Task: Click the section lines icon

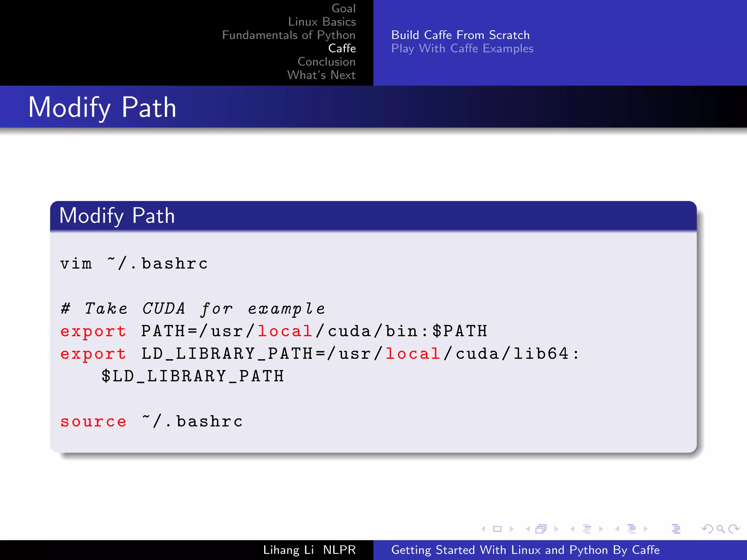Action: click(x=632, y=529)
